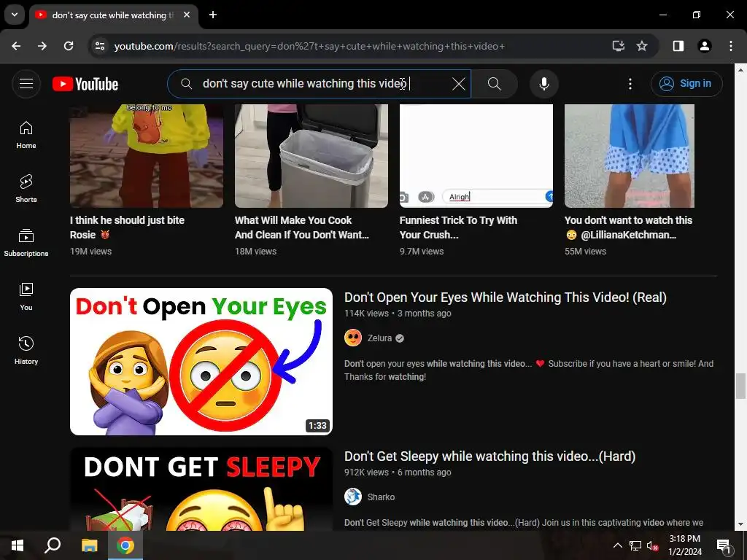This screenshot has width=747, height=560.
Task: Open Windows Start menu
Action: (x=18, y=545)
